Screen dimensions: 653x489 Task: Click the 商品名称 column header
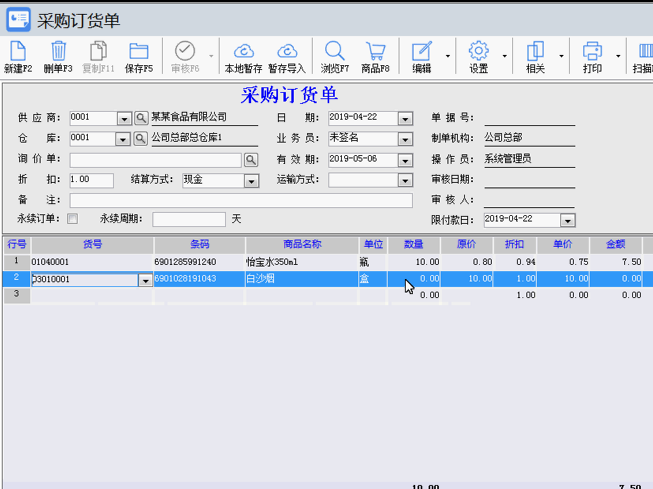pos(302,245)
